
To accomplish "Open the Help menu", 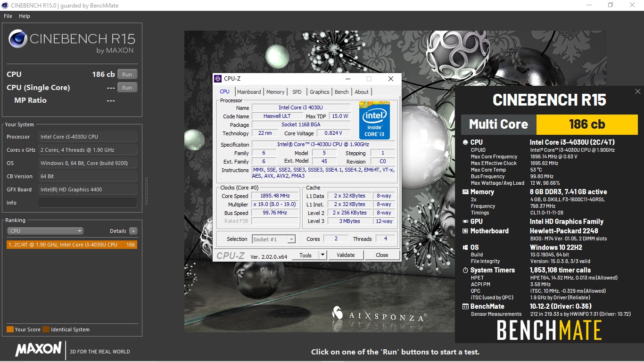I will click(25, 16).
